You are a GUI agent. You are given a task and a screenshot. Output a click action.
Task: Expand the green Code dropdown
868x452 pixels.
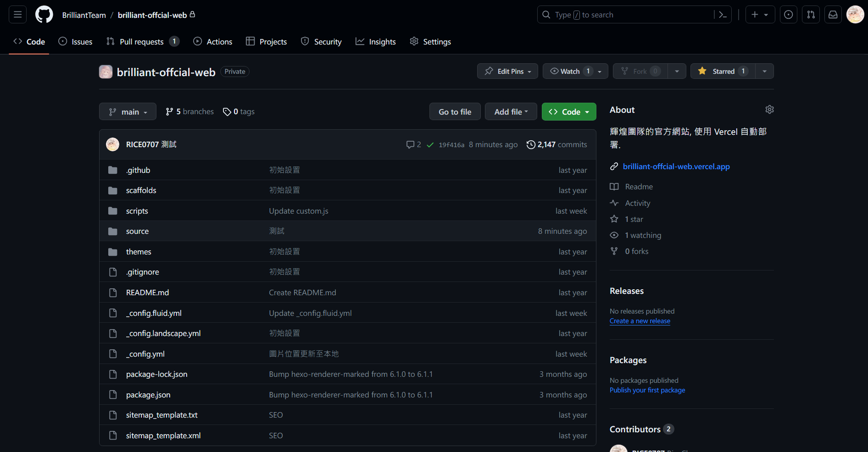569,112
